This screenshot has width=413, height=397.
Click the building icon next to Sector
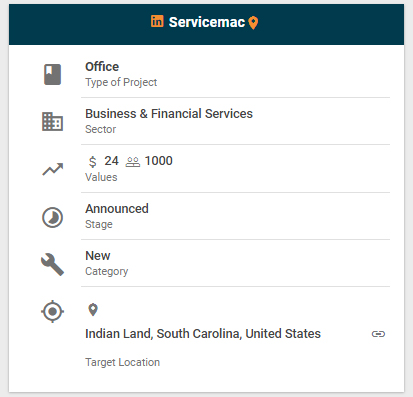[52, 122]
